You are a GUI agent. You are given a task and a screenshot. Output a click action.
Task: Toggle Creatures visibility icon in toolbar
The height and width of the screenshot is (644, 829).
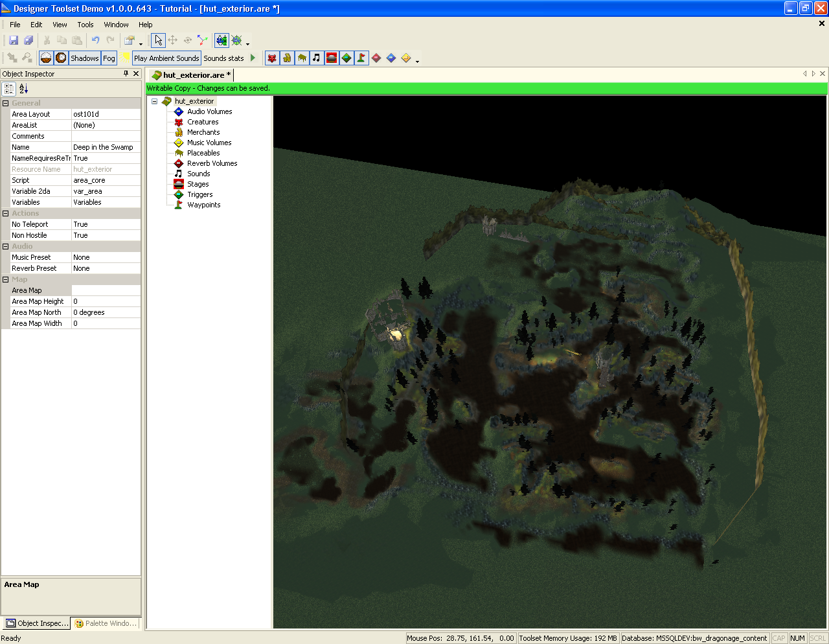tap(272, 58)
